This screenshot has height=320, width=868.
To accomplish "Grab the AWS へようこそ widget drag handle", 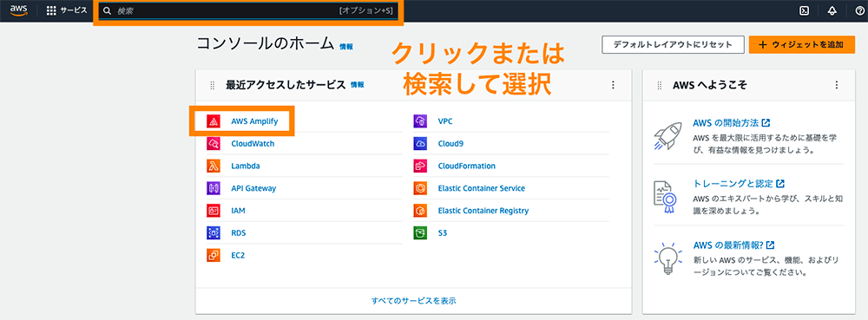I will 660,85.
